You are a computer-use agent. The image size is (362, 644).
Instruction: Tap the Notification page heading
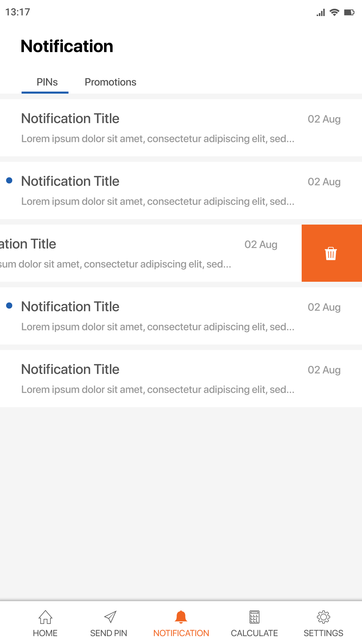pyautogui.click(x=67, y=46)
